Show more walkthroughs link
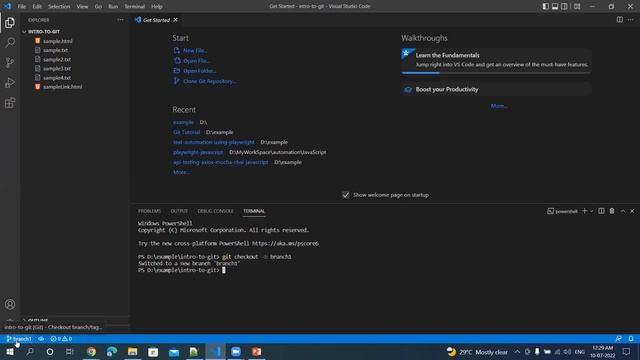The image size is (640, 360). point(499,106)
